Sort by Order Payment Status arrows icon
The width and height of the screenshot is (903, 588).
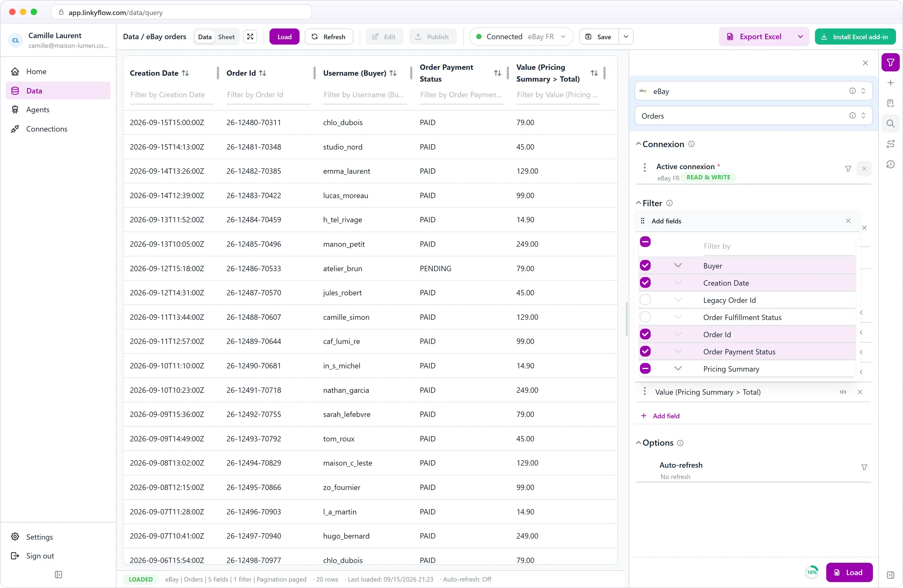tap(498, 73)
